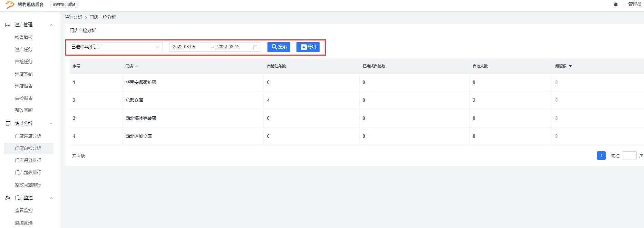Go to 检查模板 in the sidebar

tap(24, 37)
